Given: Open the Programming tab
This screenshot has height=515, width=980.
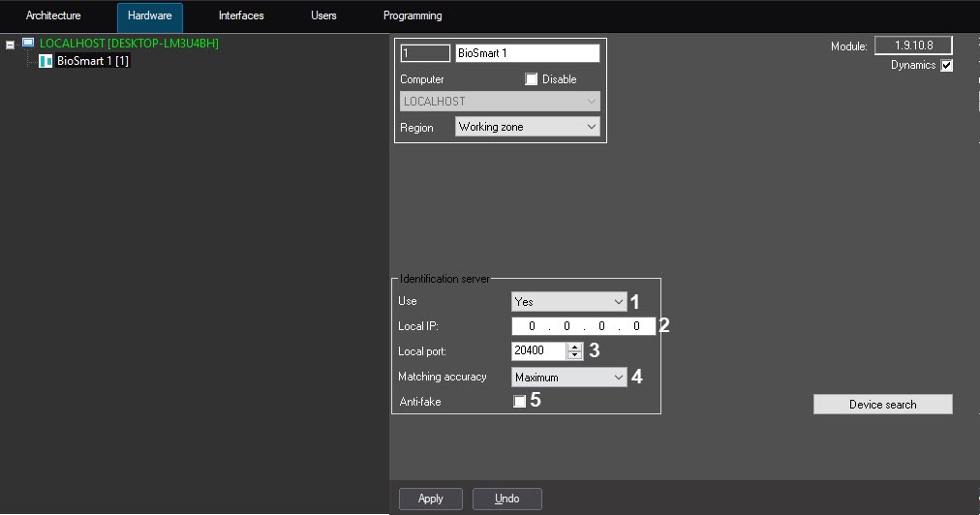Looking at the screenshot, I should (x=413, y=15).
